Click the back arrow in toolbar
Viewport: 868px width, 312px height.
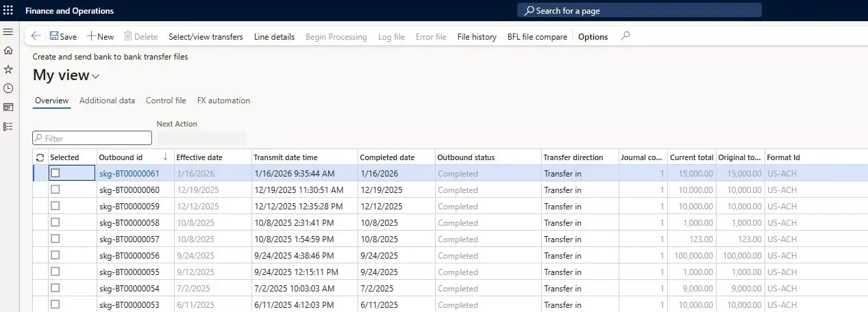(x=36, y=36)
